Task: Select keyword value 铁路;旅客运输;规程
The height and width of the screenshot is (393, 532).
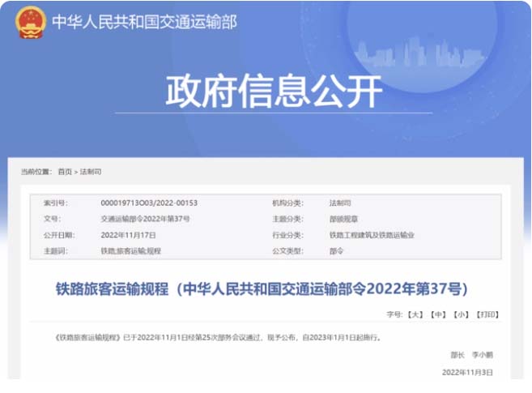Action: (x=130, y=251)
